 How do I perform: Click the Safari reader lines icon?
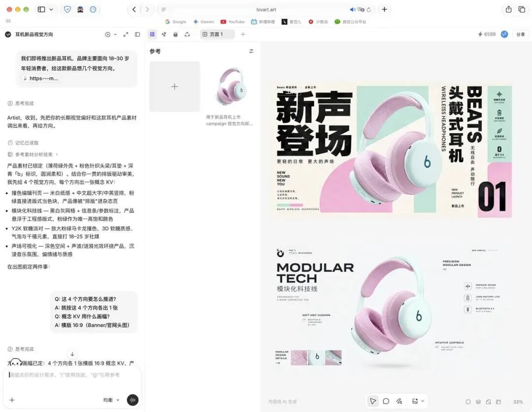(x=164, y=9)
